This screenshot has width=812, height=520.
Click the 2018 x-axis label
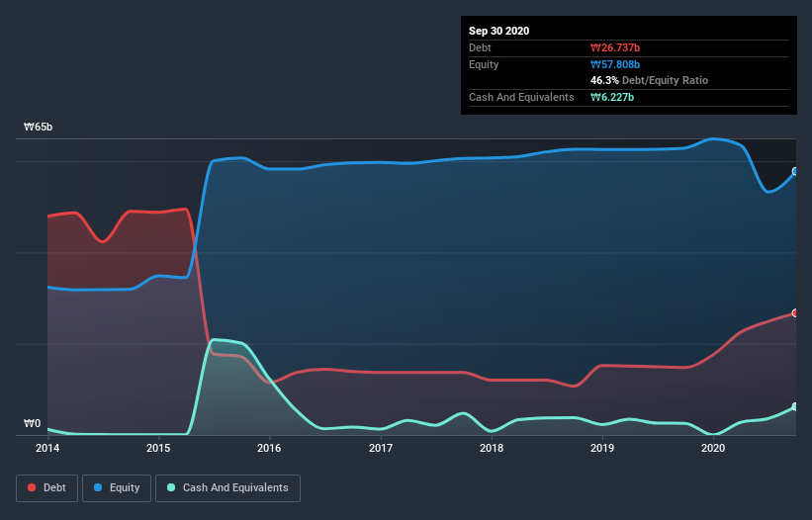[x=492, y=448]
